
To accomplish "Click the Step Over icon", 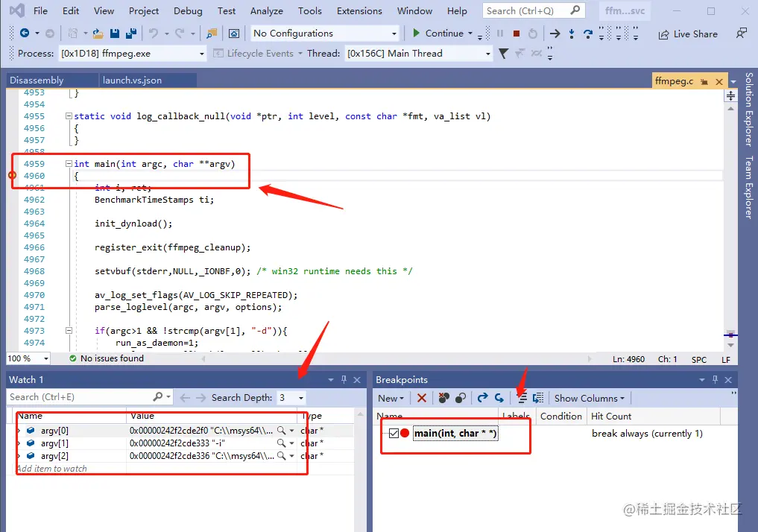I will click(x=588, y=34).
